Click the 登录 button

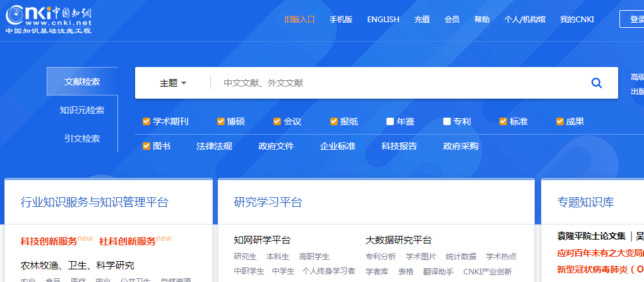633,19
